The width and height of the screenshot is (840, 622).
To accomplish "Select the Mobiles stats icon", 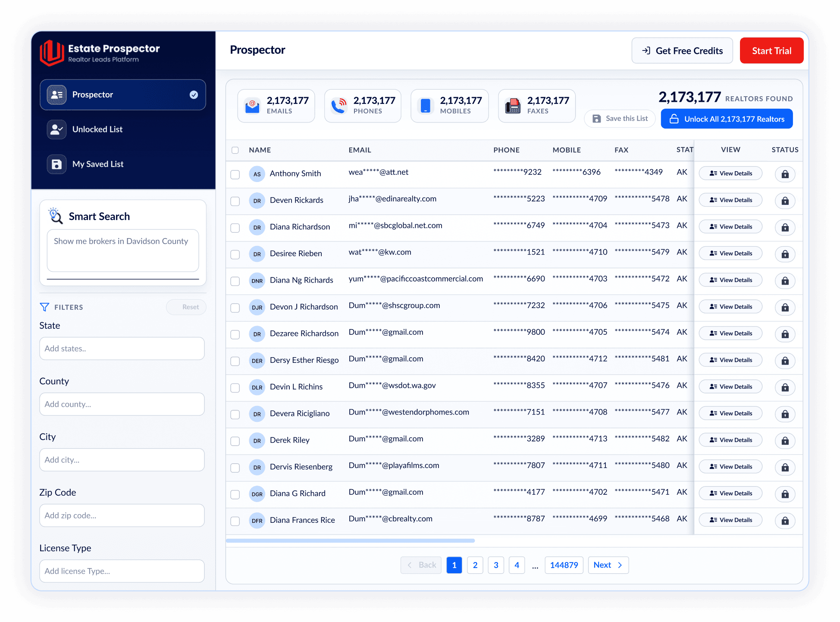I will 426,106.
